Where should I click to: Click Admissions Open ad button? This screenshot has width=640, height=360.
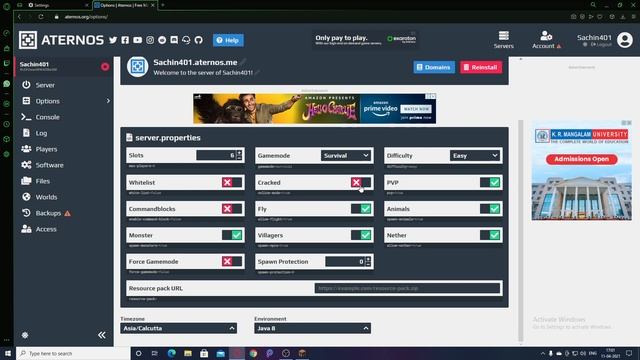[582, 159]
